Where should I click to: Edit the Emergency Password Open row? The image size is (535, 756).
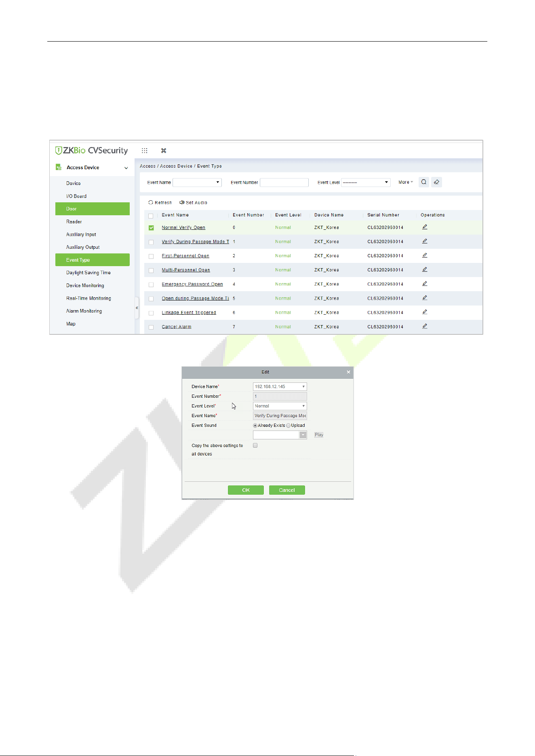pos(425,283)
